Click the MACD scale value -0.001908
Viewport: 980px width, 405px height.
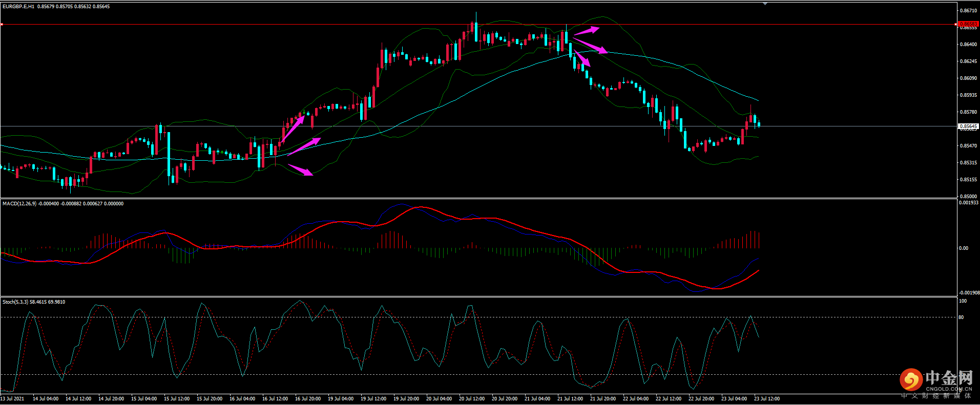click(969, 293)
